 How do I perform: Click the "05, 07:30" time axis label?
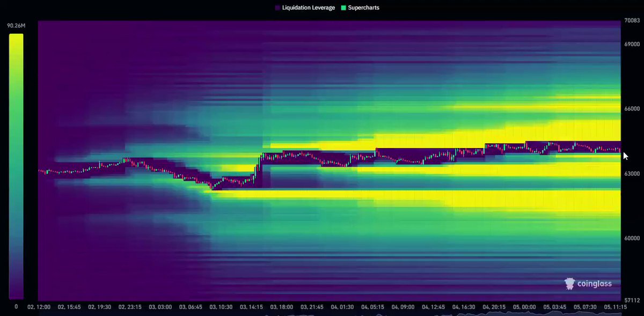click(x=586, y=307)
